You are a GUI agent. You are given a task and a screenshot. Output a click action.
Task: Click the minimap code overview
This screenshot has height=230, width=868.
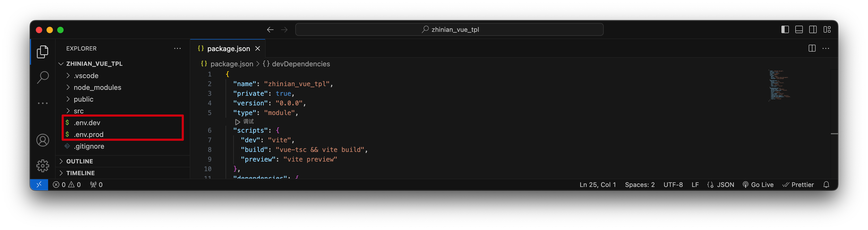coord(779,85)
